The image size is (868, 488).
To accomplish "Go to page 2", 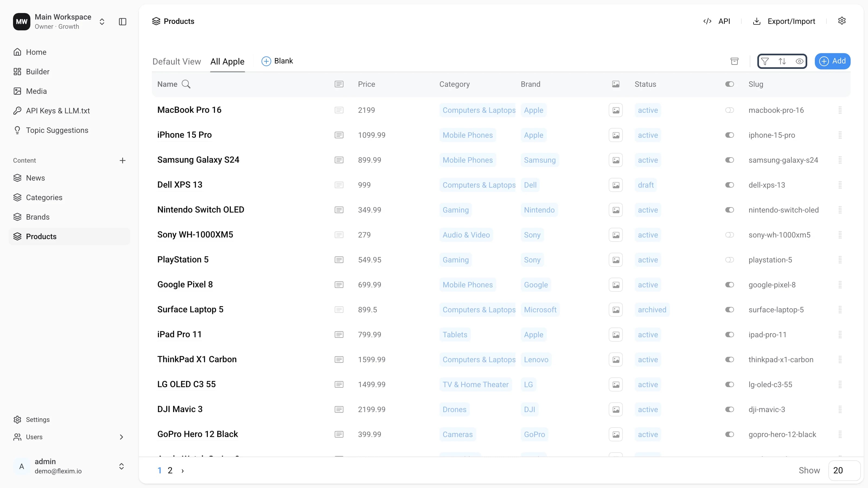I will coord(170,470).
